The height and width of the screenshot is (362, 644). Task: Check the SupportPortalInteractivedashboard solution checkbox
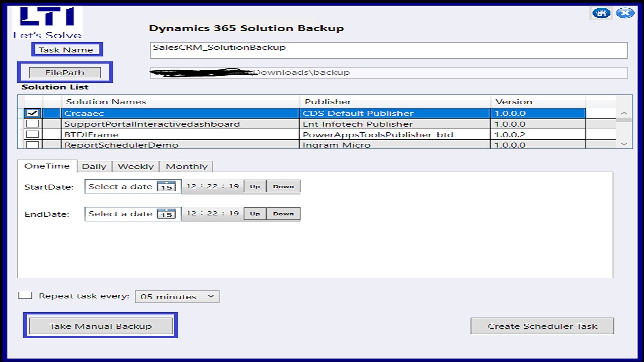tap(33, 124)
